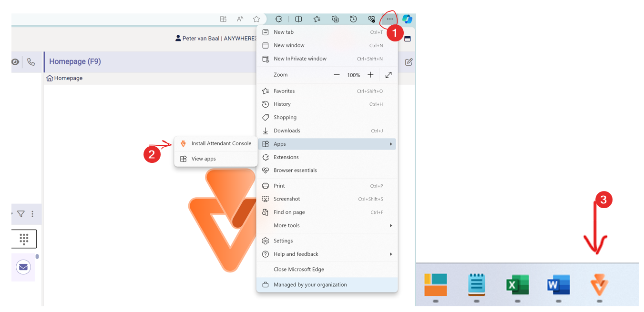The height and width of the screenshot is (312, 644).
Task: Click the split screen toolbar icon
Action: point(298,19)
